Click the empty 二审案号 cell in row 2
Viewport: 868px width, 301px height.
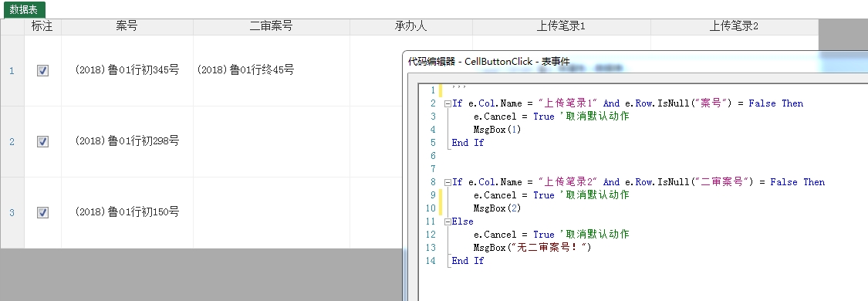(272, 142)
